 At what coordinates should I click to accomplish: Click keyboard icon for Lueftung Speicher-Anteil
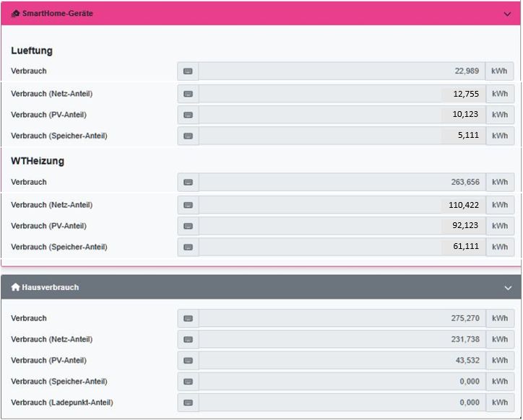click(x=188, y=136)
